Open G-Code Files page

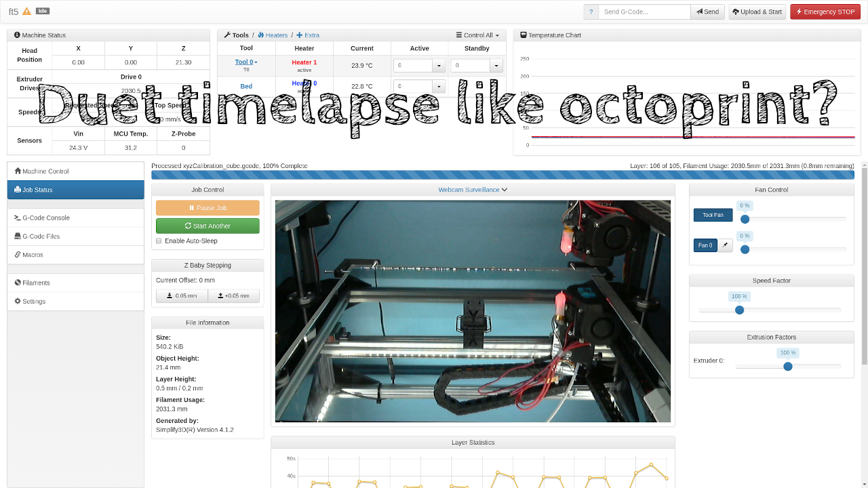[76, 236]
